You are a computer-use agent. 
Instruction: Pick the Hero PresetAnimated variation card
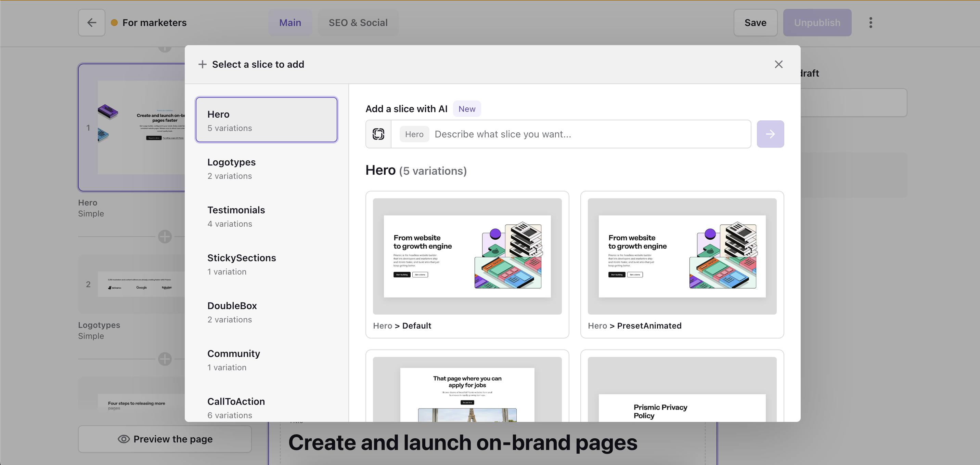[682, 264]
